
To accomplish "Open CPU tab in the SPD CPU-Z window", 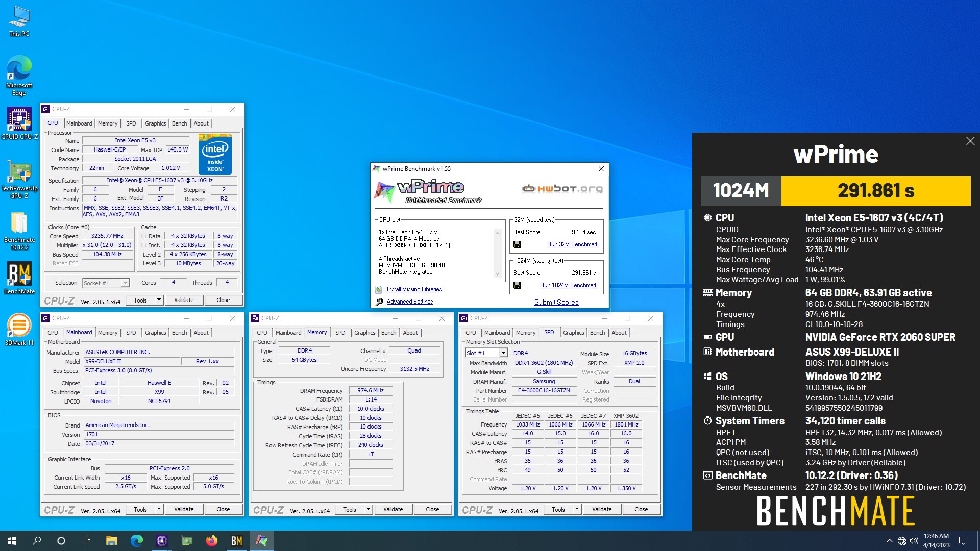I will [x=471, y=333].
